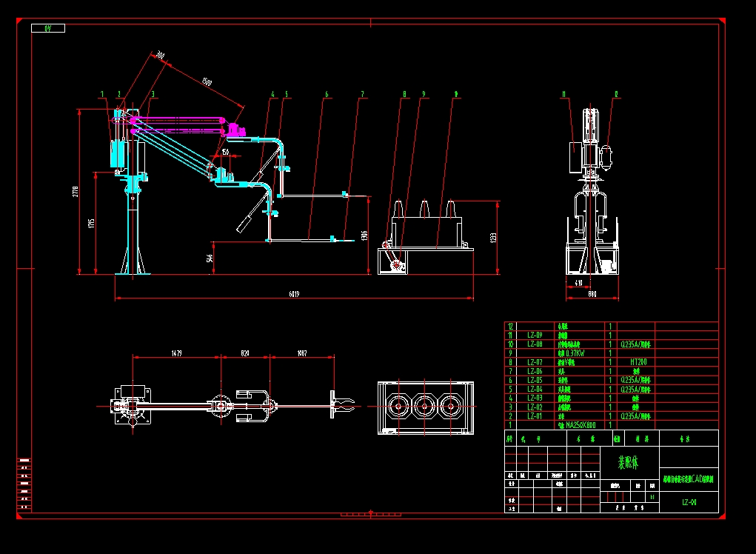
Task: Click the 装配体 title in the title block
Action: [628, 462]
